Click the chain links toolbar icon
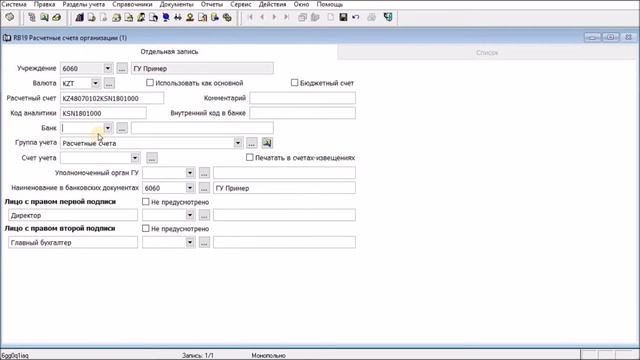 (227, 17)
